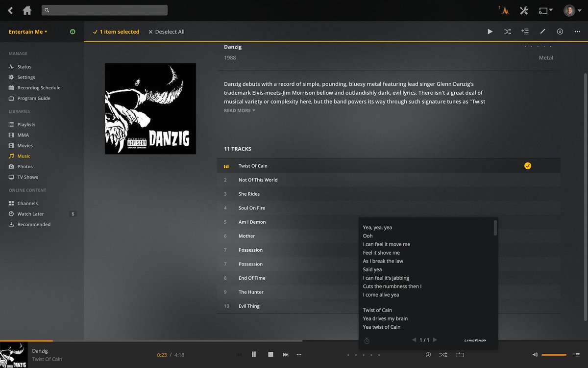
Task: Go back with the top-left arrow
Action: point(10,10)
